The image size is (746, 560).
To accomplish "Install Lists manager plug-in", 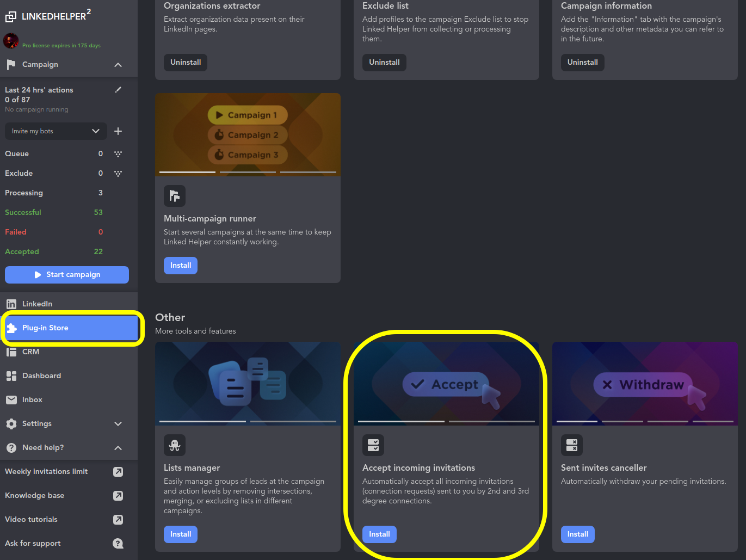I will 181,534.
